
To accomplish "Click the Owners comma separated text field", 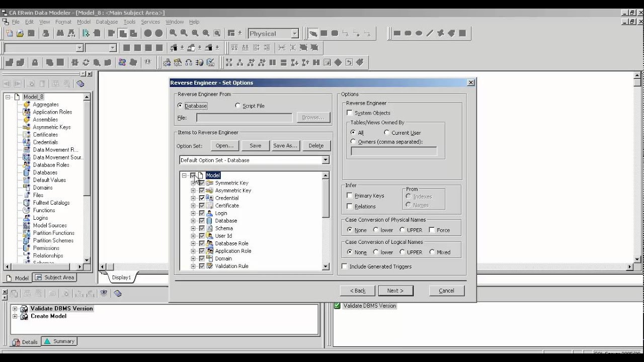I will 394,151.
